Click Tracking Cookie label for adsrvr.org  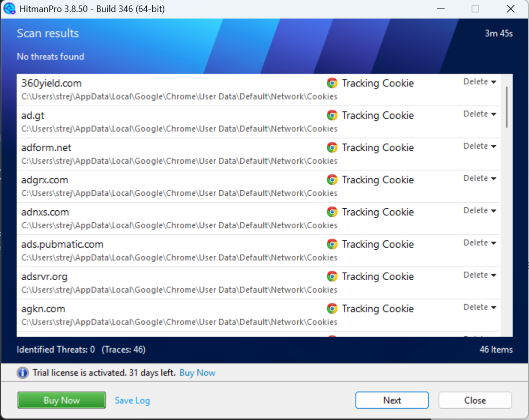[378, 277]
